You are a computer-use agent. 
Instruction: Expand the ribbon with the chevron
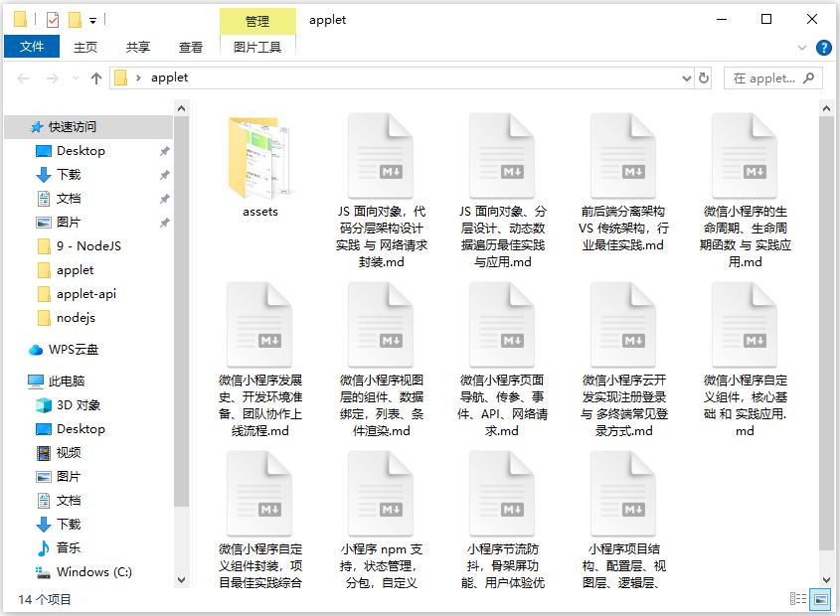tap(802, 48)
